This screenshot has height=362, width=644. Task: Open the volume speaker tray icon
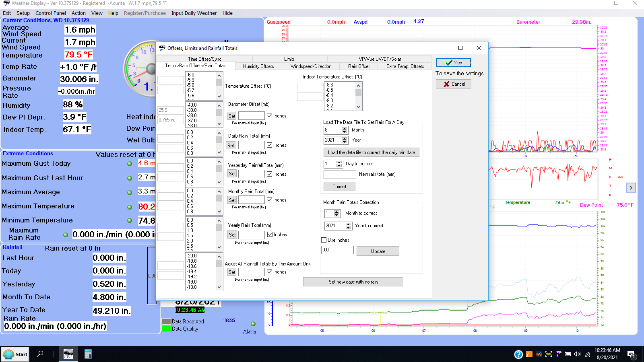tap(577, 354)
